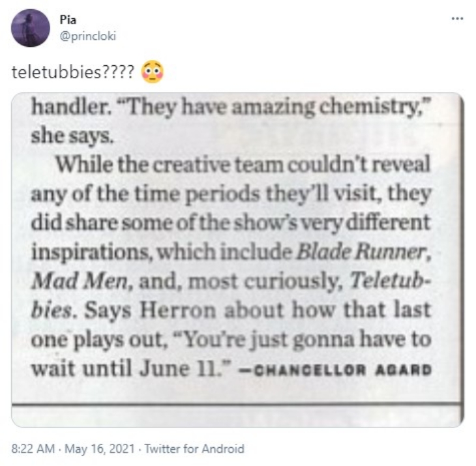This screenshot has width=476, height=466.
Task: Click the June 11 date in clipping
Action: click(179, 369)
